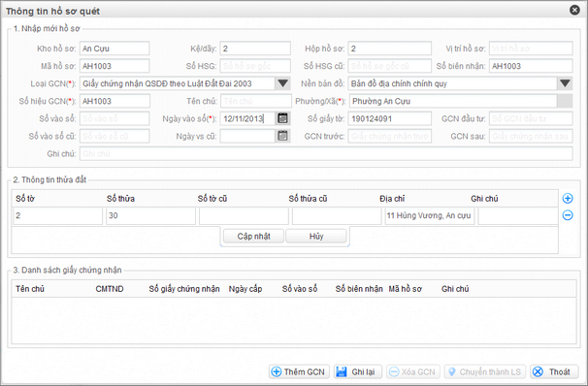Expand the Nền bản đồ dropdown arrow
Image resolution: width=588 pixels, height=386 pixels.
[565, 83]
